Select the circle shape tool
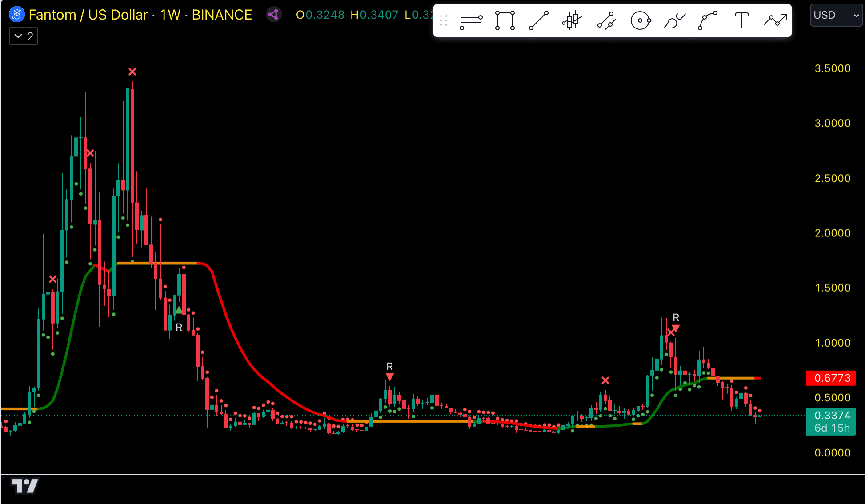 641,20
